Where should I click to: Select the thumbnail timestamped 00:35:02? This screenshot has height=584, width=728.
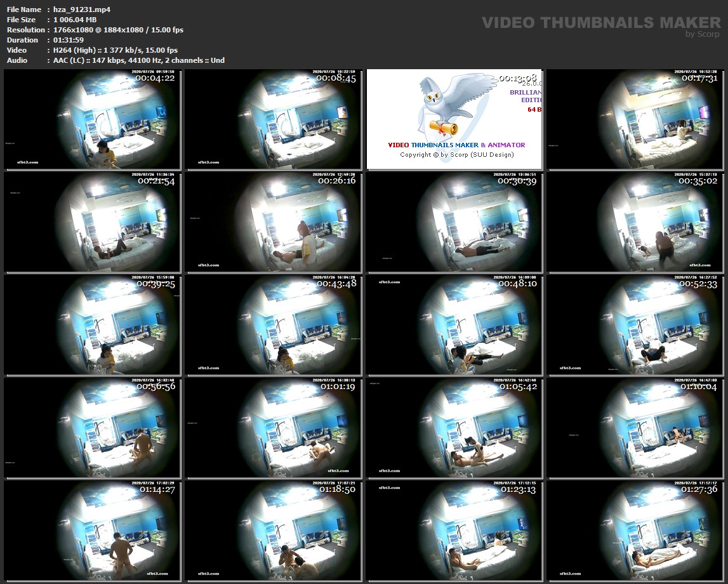[x=635, y=222]
